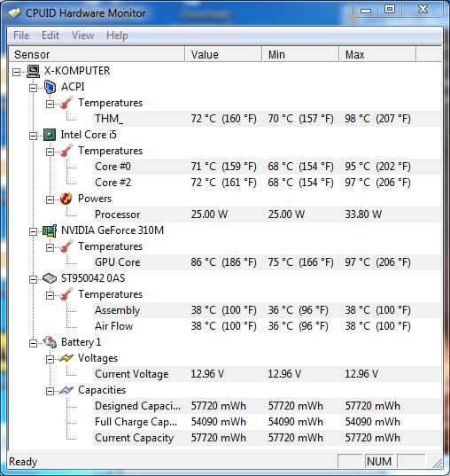Click the Value column header
Image resolution: width=450 pixels, height=476 pixels.
pyautogui.click(x=223, y=55)
